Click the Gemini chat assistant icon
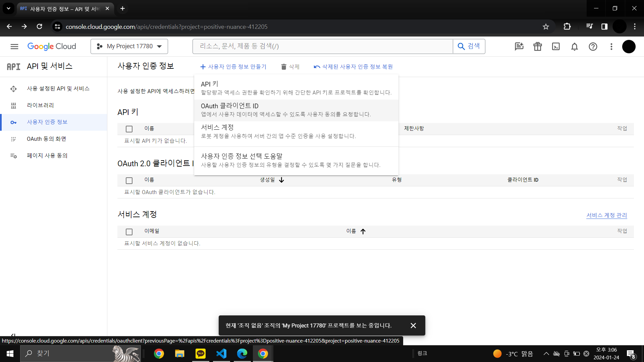The width and height of the screenshot is (644, 362). (x=519, y=47)
